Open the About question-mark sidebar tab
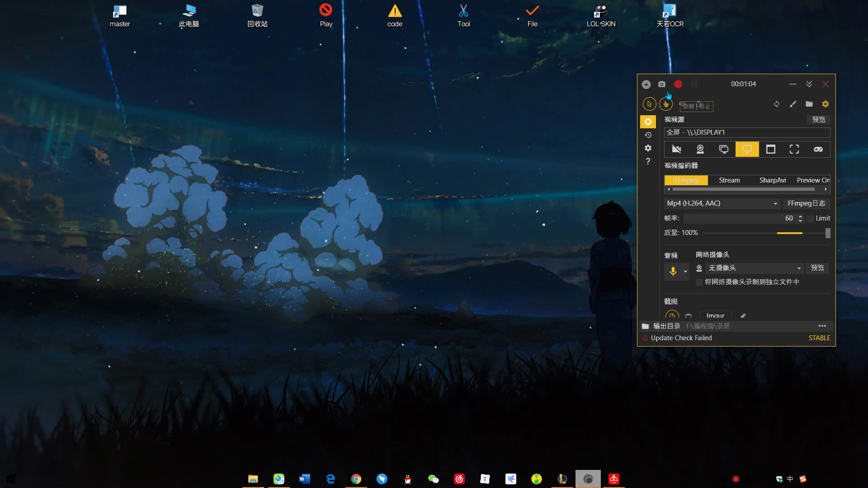The width and height of the screenshot is (868, 488). [648, 161]
